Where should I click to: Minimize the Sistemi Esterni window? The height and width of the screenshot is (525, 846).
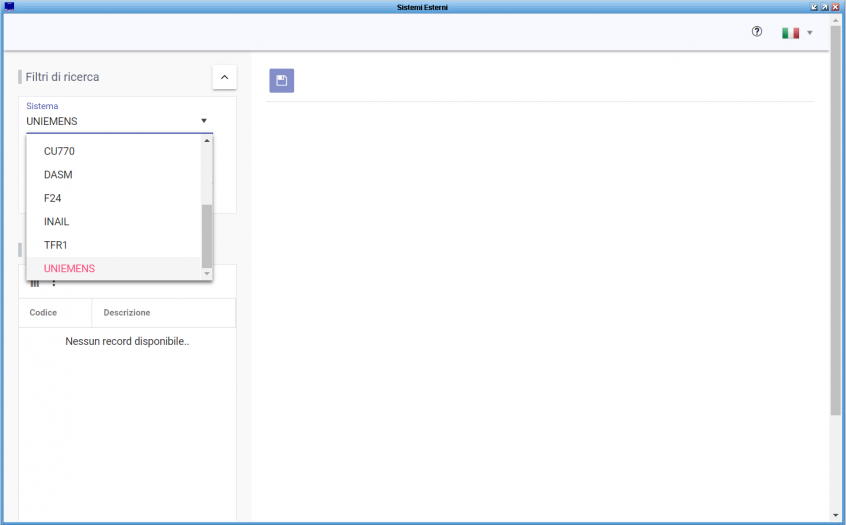point(814,7)
